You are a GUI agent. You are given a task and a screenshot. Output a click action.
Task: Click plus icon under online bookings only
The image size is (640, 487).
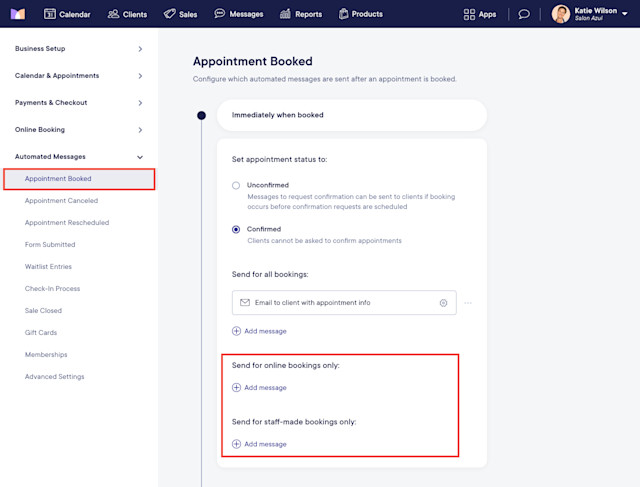pyautogui.click(x=236, y=387)
